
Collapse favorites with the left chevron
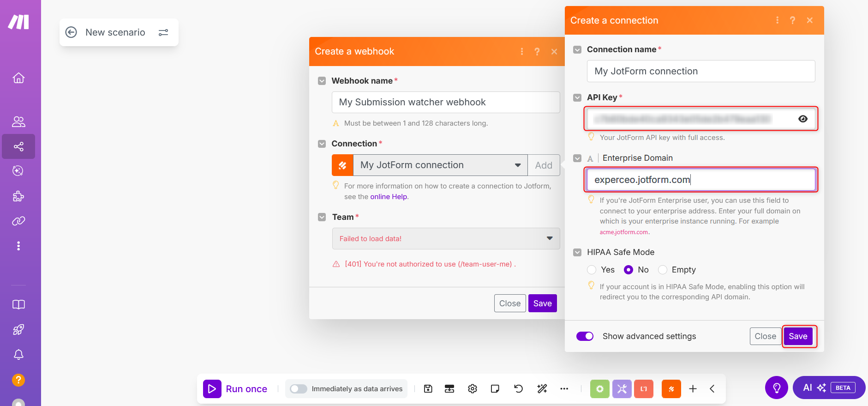(x=712, y=389)
